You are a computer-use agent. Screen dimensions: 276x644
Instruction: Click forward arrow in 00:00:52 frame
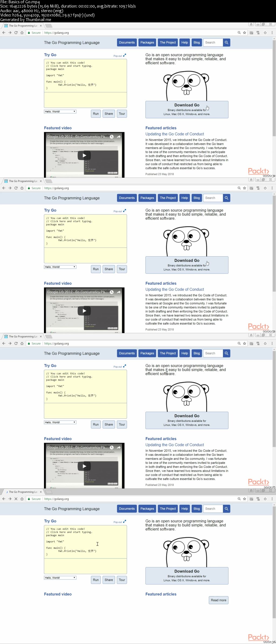[x=10, y=188]
